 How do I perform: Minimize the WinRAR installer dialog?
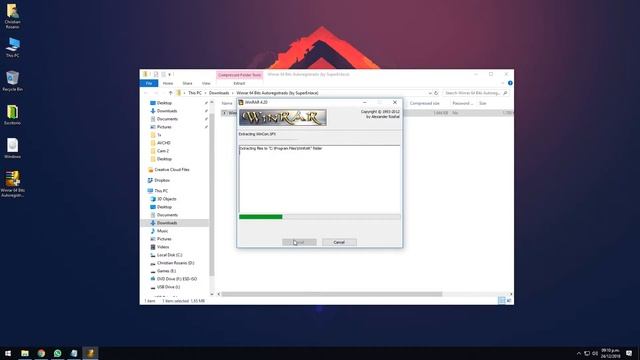pyautogui.click(x=364, y=102)
